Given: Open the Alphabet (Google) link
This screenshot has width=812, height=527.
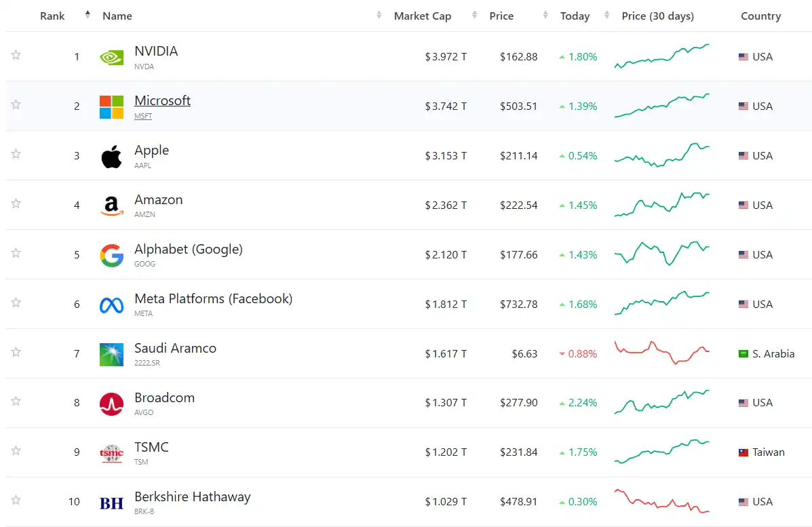Looking at the screenshot, I should pos(189,250).
